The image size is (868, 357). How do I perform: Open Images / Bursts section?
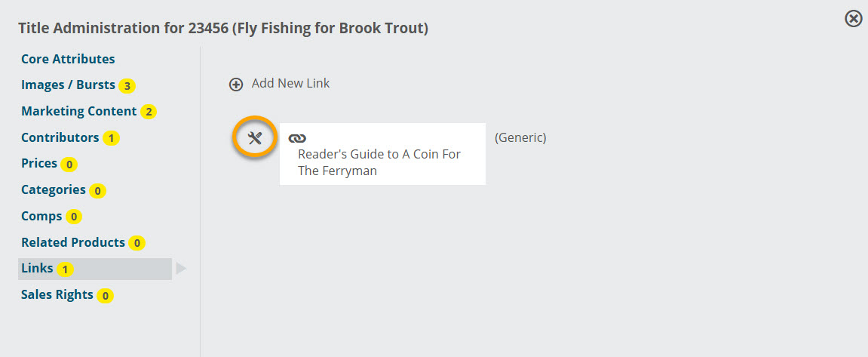[x=68, y=85]
